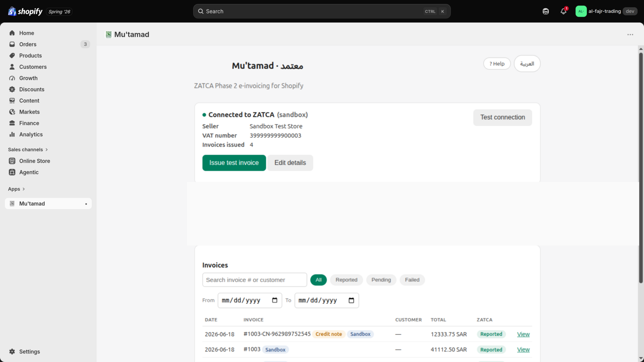This screenshot has height=362, width=644.
Task: Open Online Store channel icon
Action: (12, 161)
